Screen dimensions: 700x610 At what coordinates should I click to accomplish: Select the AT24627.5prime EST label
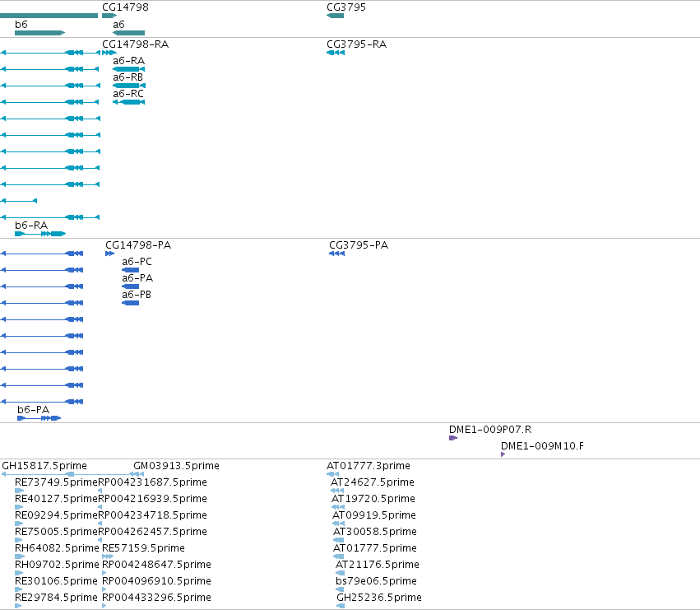(373, 482)
